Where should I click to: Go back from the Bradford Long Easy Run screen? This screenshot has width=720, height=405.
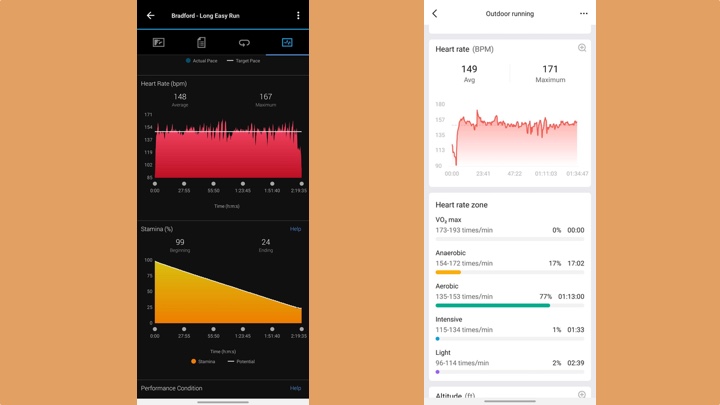tap(151, 16)
